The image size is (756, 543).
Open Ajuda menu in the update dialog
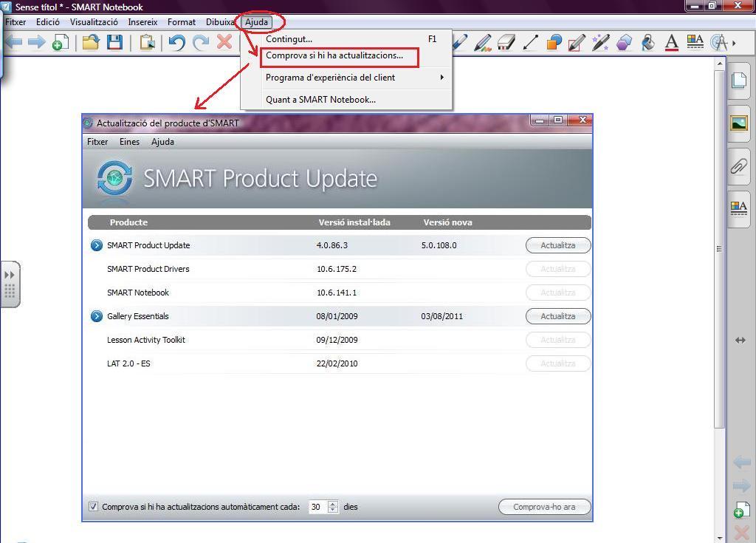click(162, 142)
